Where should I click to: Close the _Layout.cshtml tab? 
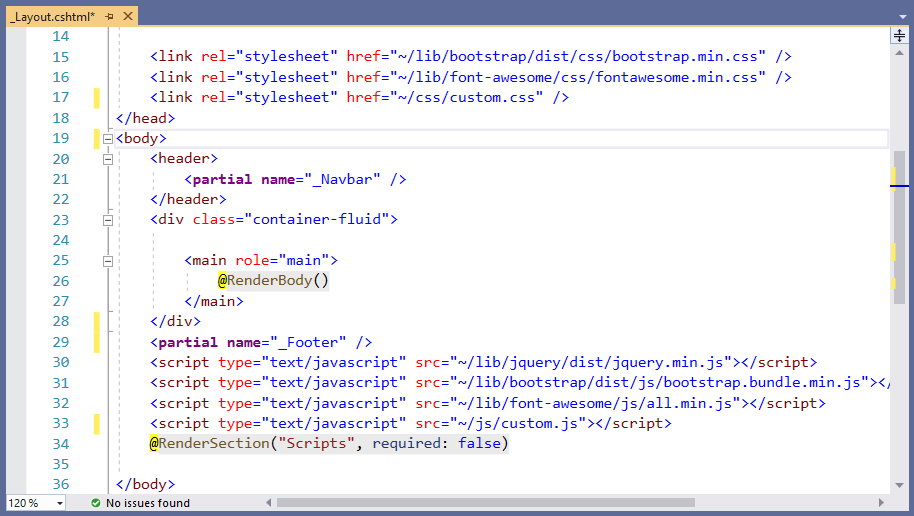tap(126, 17)
